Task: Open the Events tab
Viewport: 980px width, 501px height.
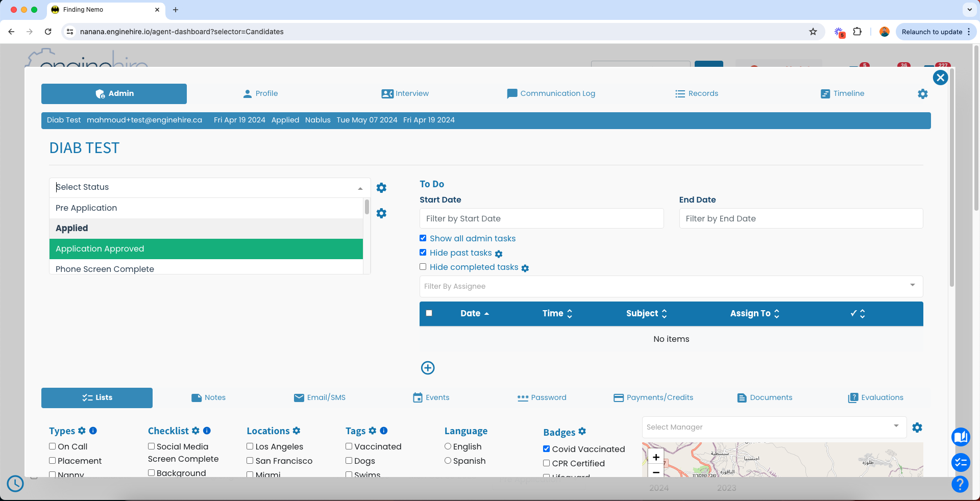Action: coord(431,398)
